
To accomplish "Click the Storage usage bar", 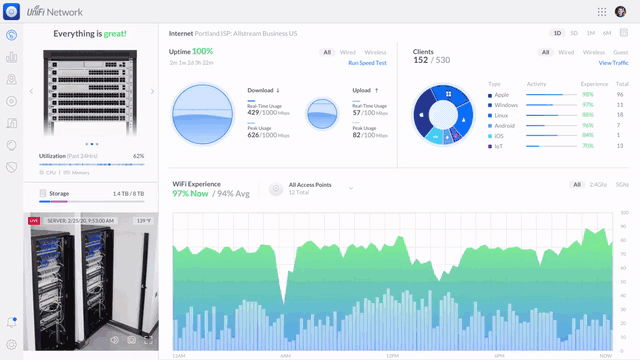I will click(92, 201).
